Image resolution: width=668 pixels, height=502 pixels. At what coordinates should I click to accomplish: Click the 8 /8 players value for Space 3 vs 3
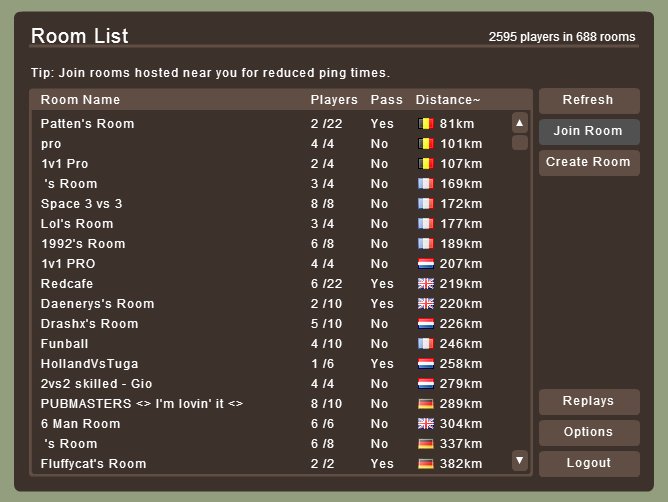point(322,204)
